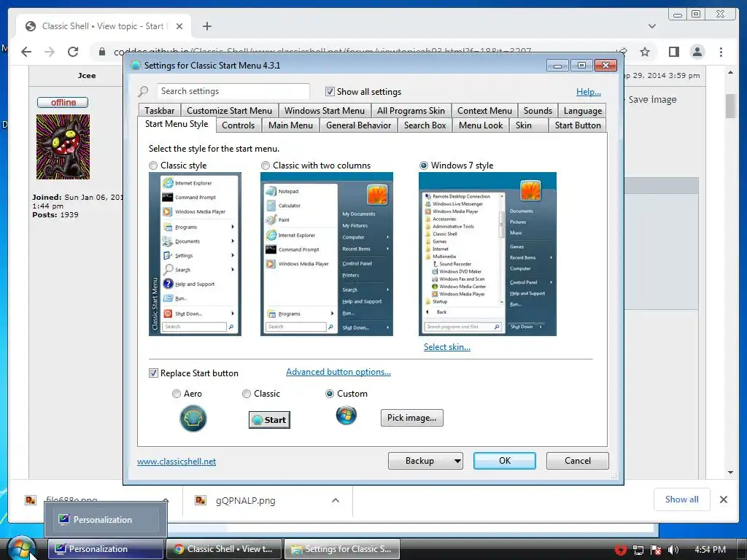Viewport: 747px width, 560px height.
Task: Close the Classic Shell browser tab
Action: (x=179, y=26)
